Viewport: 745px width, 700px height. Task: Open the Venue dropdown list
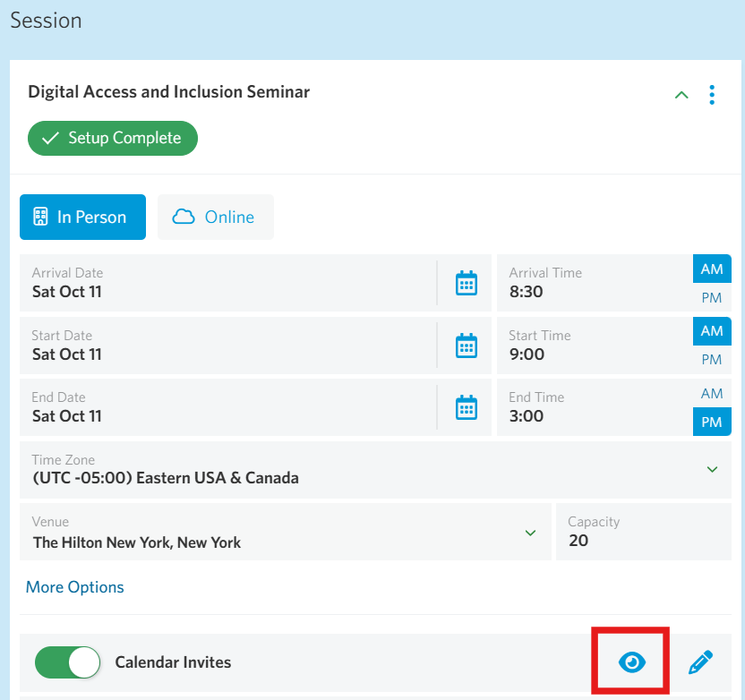pyautogui.click(x=530, y=533)
